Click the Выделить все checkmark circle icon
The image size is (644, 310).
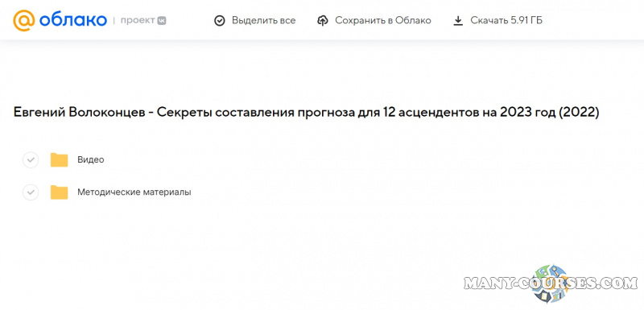point(220,20)
